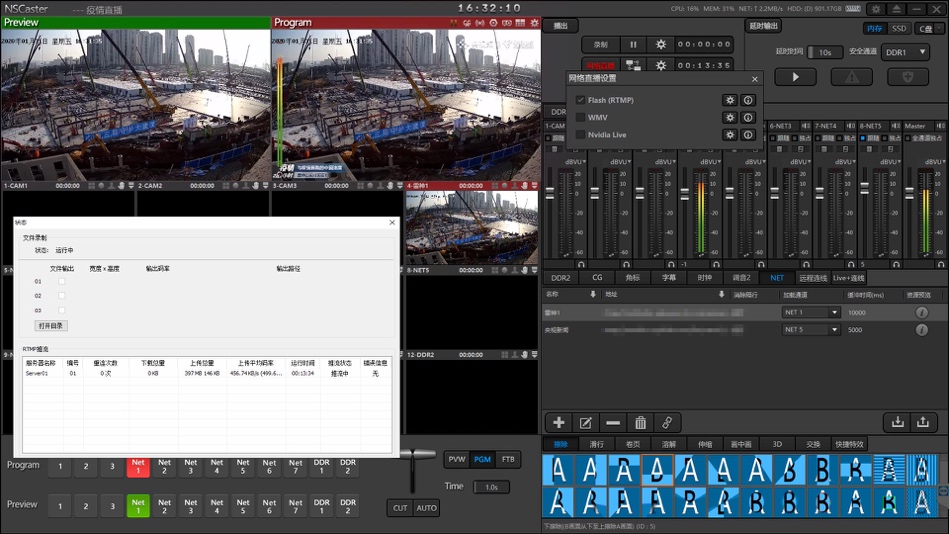Click the chain link icon in NET panel
Image resolution: width=949 pixels, height=534 pixels.
[x=667, y=423]
